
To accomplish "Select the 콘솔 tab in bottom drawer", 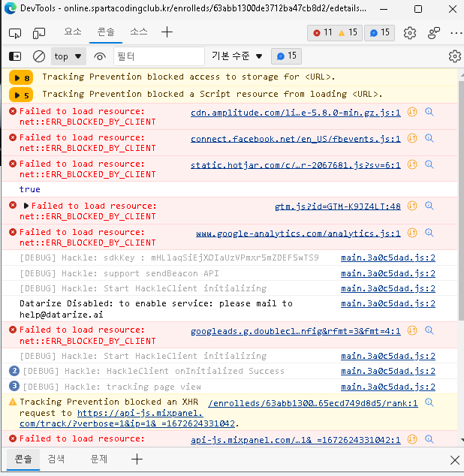I will click(x=23, y=459).
